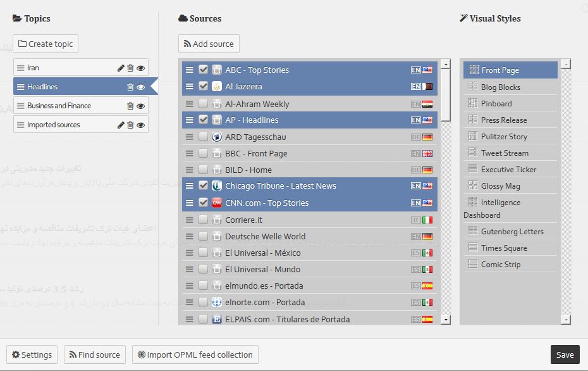Click the Imported sources topic label
Image resolution: width=588 pixels, height=371 pixels.
point(53,125)
